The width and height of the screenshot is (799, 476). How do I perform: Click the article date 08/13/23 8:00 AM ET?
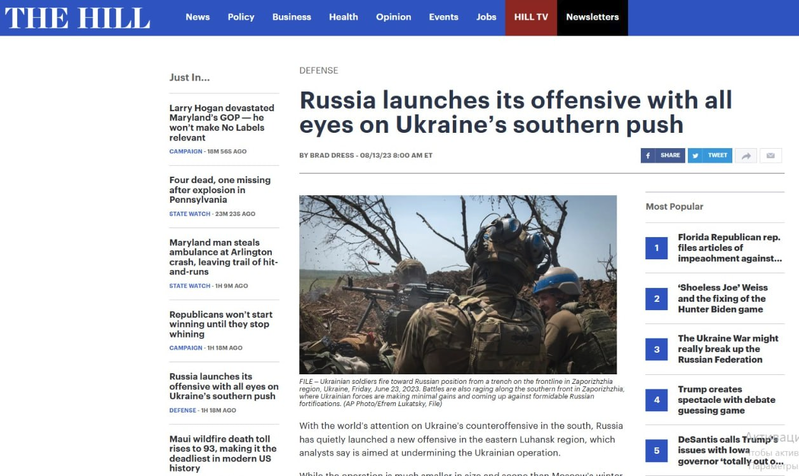[396, 155]
